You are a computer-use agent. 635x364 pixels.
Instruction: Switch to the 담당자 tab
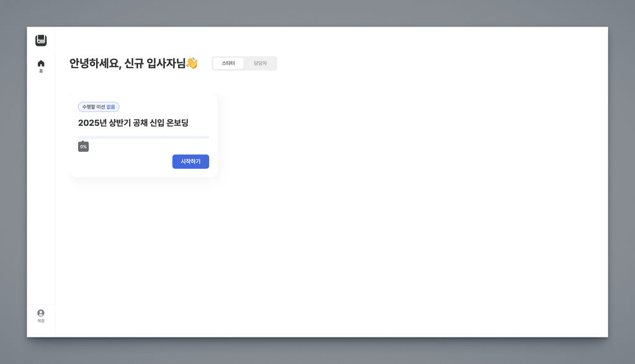point(260,63)
